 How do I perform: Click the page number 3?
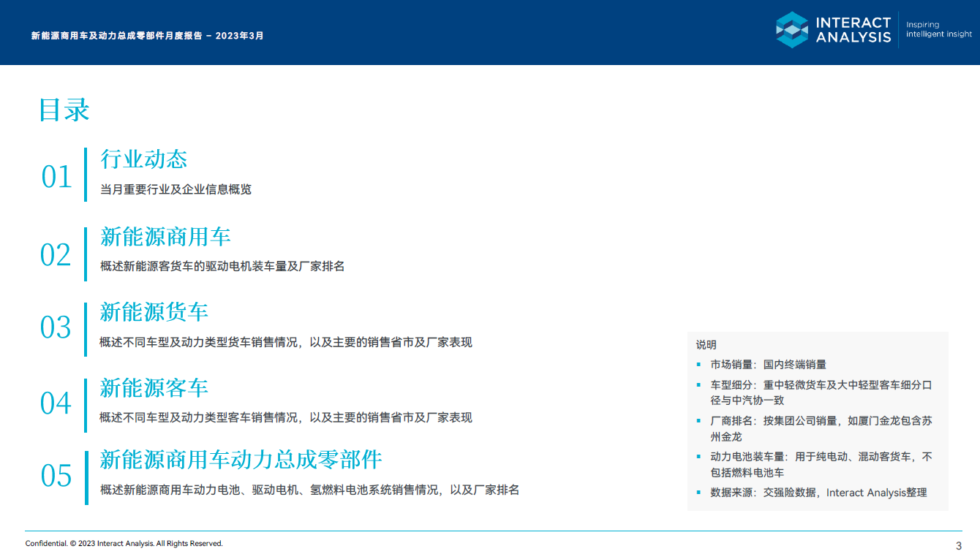[x=957, y=544]
